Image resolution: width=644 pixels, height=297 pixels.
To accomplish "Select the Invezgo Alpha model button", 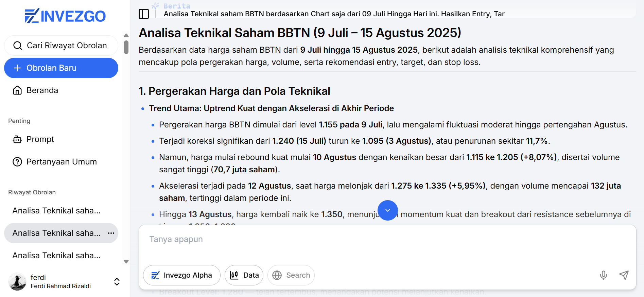I will point(182,275).
